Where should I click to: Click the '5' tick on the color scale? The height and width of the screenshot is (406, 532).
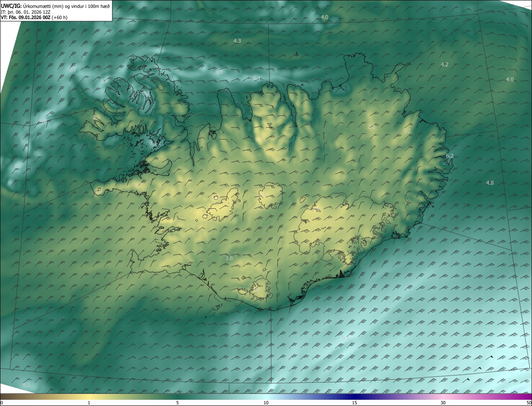pyautogui.click(x=177, y=403)
